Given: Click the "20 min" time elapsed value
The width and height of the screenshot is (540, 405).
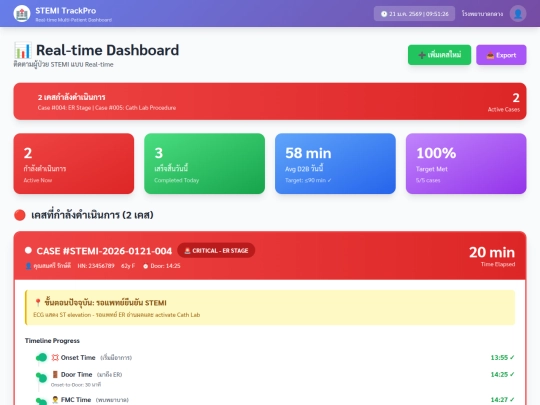Looking at the screenshot, I should point(492,252).
